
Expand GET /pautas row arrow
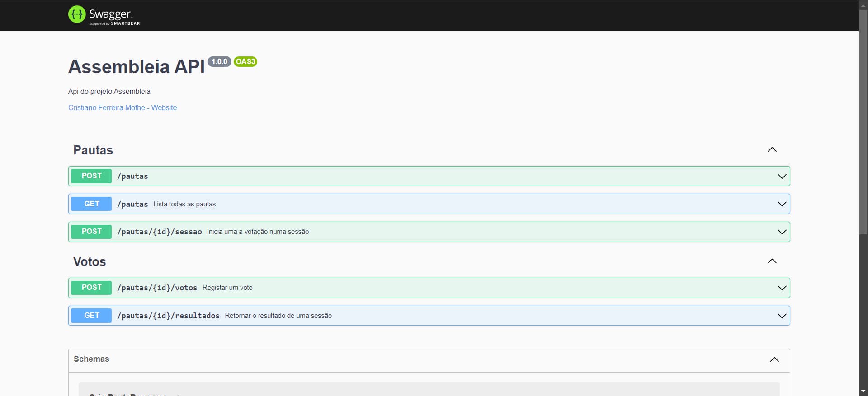pyautogui.click(x=782, y=204)
